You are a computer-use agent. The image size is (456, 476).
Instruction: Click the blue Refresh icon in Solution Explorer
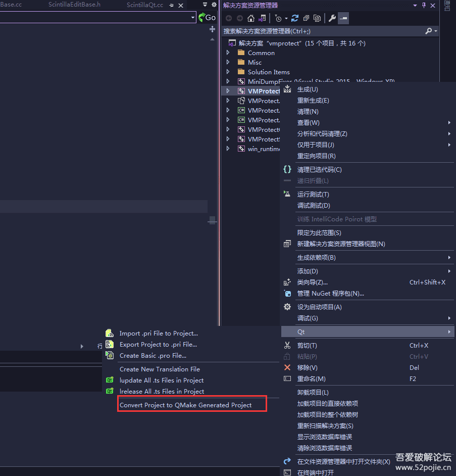point(294,19)
